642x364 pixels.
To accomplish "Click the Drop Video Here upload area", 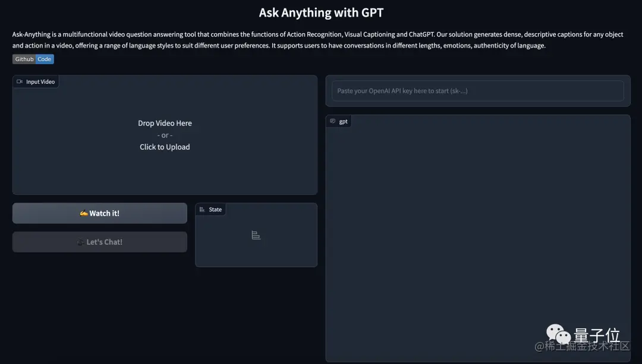I will click(x=165, y=135).
